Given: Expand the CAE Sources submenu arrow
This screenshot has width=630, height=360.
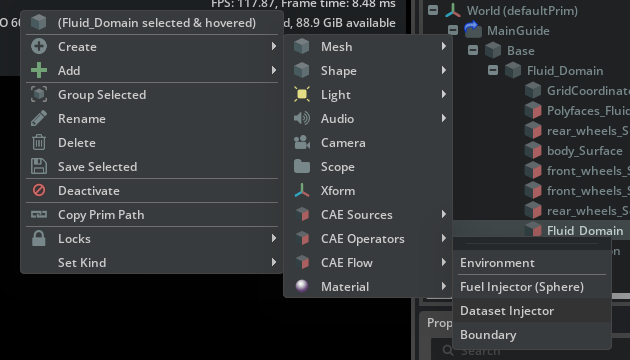Looking at the screenshot, I should (444, 214).
